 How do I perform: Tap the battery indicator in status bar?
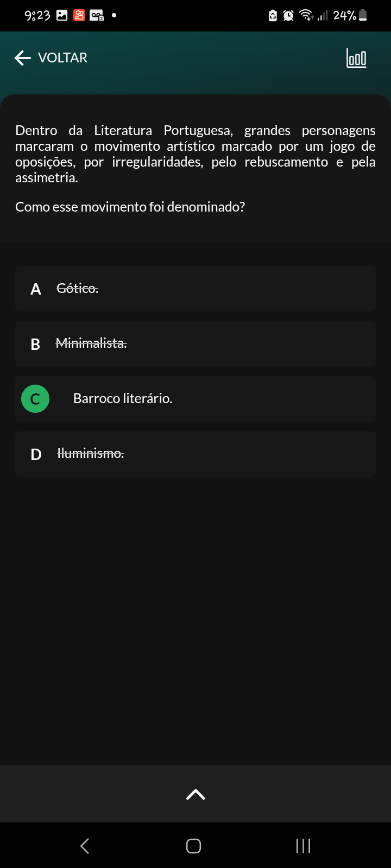pyautogui.click(x=363, y=16)
